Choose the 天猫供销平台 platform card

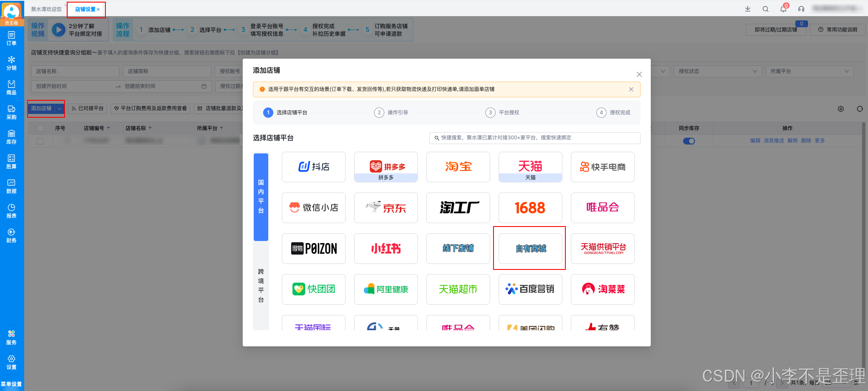[x=603, y=249]
